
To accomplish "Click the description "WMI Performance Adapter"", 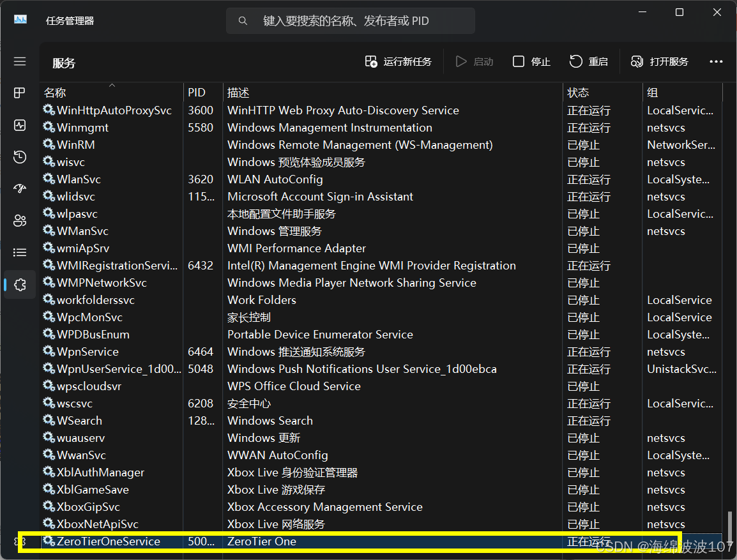I will click(296, 248).
